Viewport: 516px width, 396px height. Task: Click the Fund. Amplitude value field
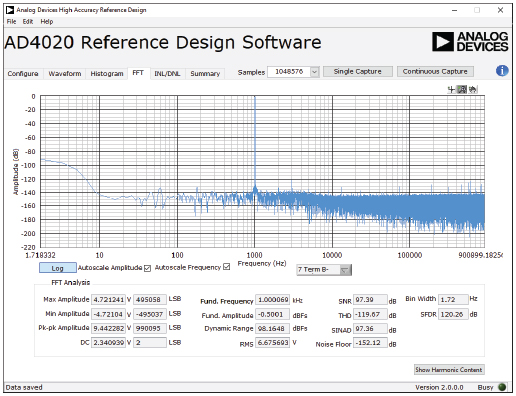[273, 314]
